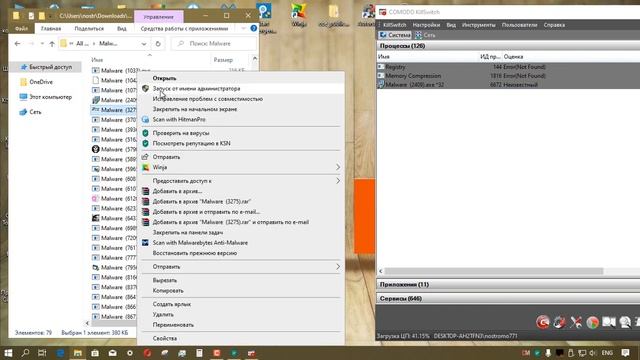Select 'Добавить в архив "Malware (3275).rar"'
Image resolution: width=640 pixels, height=360 pixels.
(x=202, y=201)
